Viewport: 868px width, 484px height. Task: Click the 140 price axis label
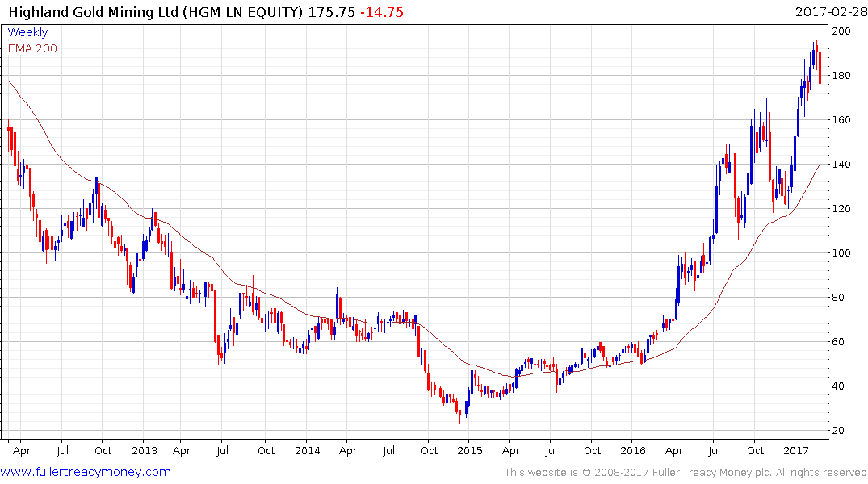(x=841, y=165)
